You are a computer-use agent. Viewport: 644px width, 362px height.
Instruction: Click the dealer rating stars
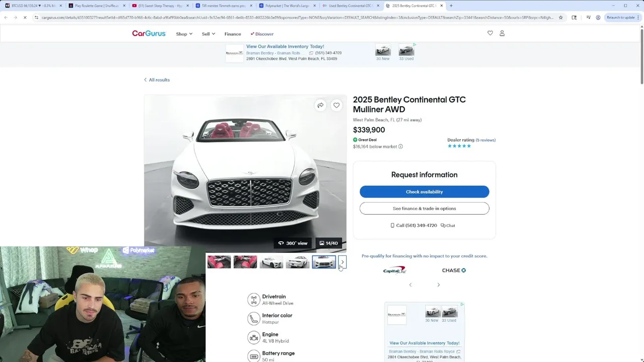click(x=459, y=146)
